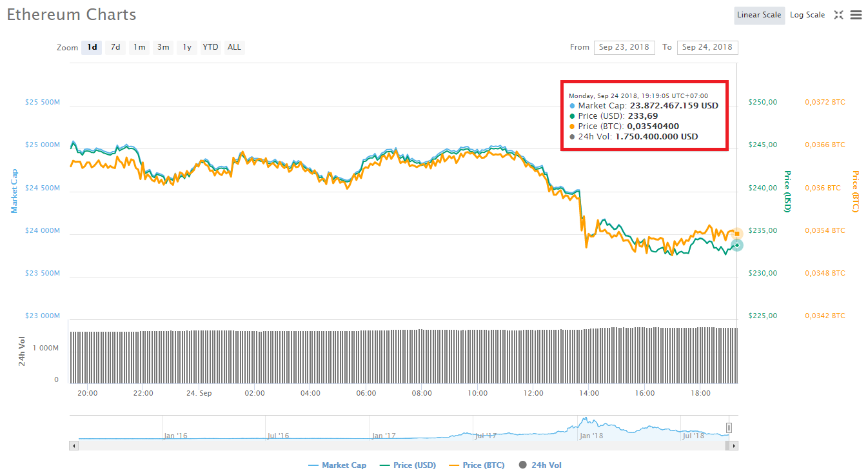The height and width of the screenshot is (475, 868).
Task: Select 3m zoom range
Action: [x=163, y=47]
